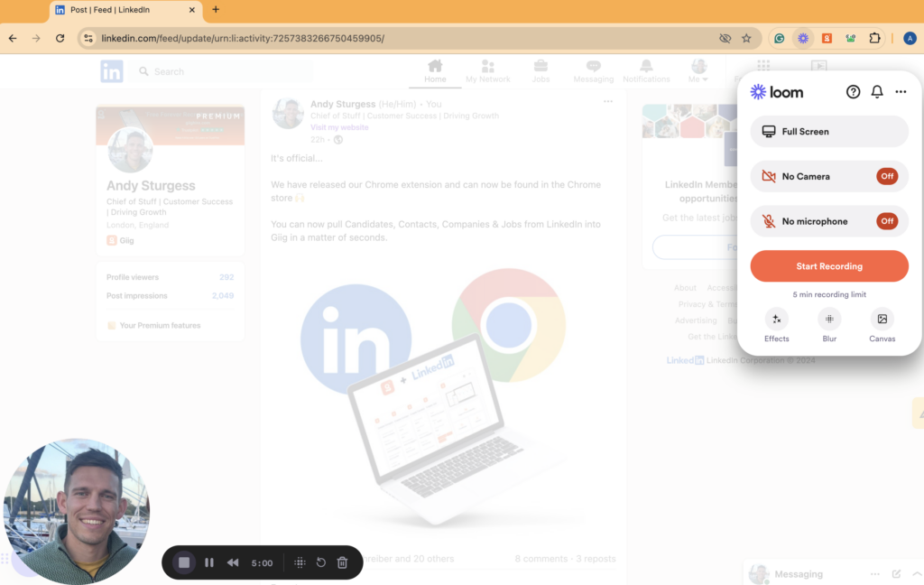924x585 pixels.
Task: Click Andy Sturgess post author name
Action: point(343,104)
